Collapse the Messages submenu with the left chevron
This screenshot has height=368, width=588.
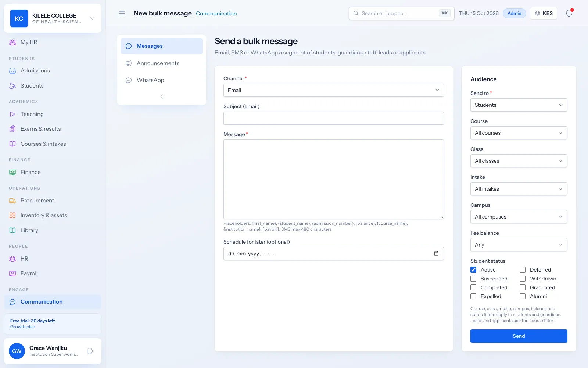click(162, 96)
